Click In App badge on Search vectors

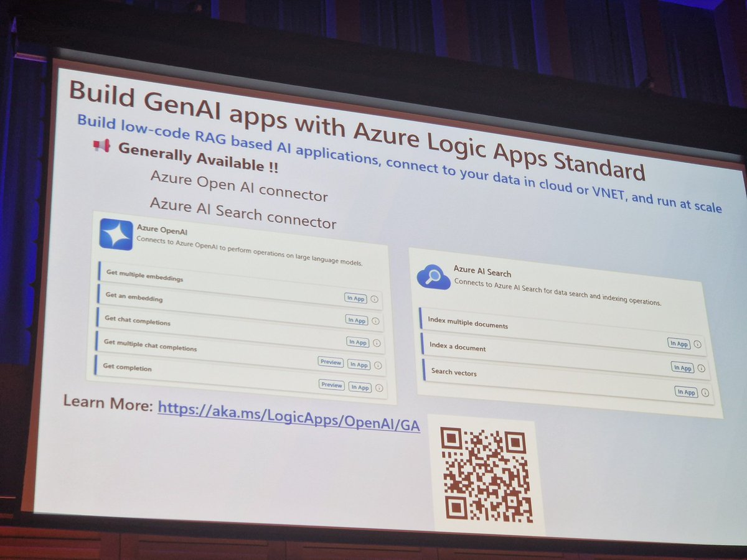coord(686,392)
